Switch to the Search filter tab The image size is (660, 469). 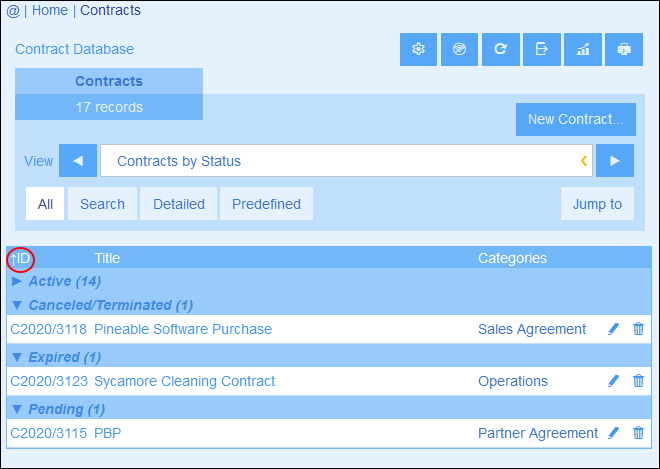point(102,204)
